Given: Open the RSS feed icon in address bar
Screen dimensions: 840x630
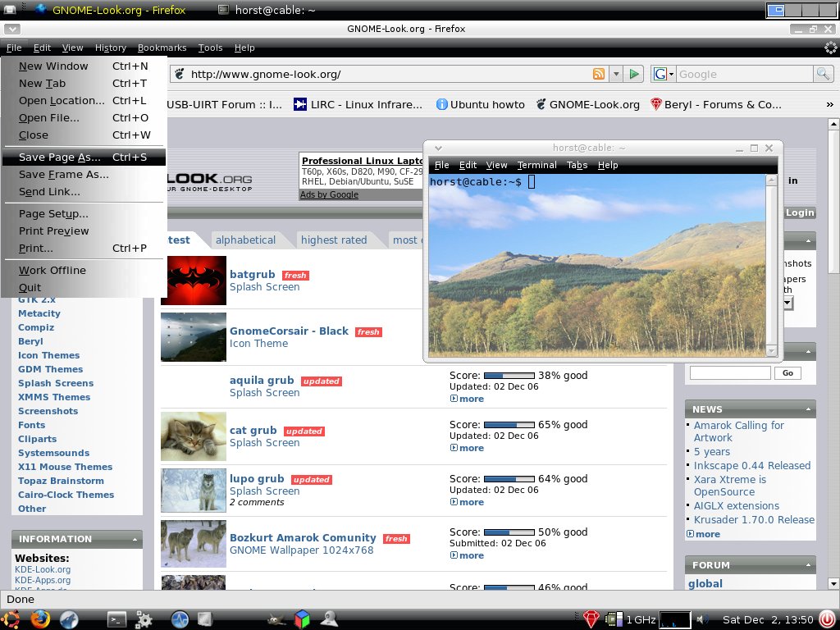Looking at the screenshot, I should click(x=598, y=74).
